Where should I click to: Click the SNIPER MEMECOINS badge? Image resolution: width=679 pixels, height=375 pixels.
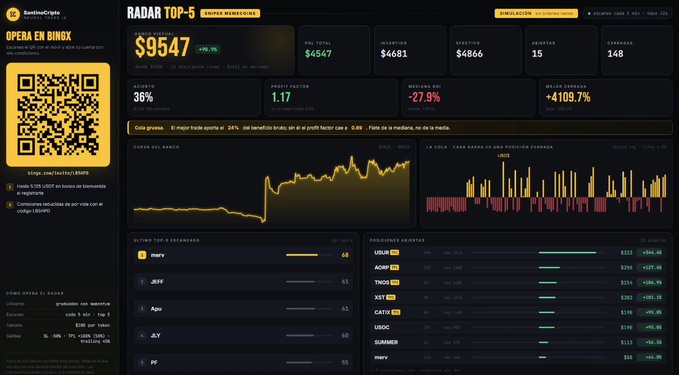pos(230,13)
